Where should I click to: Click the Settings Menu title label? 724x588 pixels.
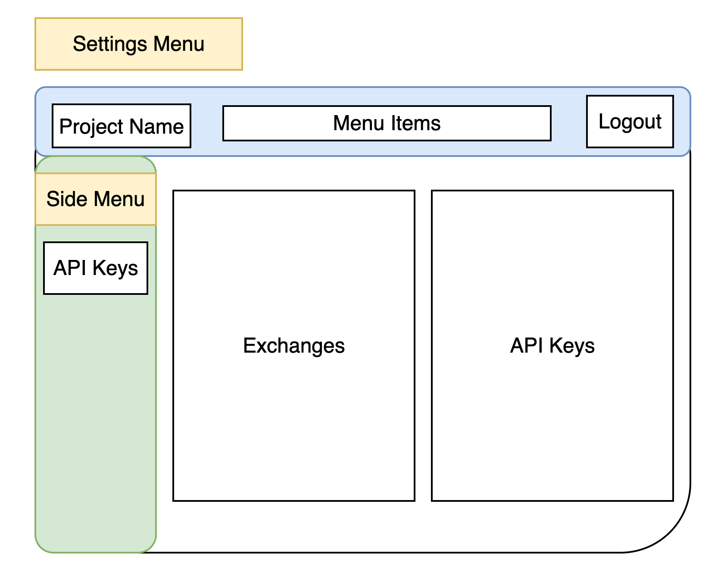click(x=139, y=44)
